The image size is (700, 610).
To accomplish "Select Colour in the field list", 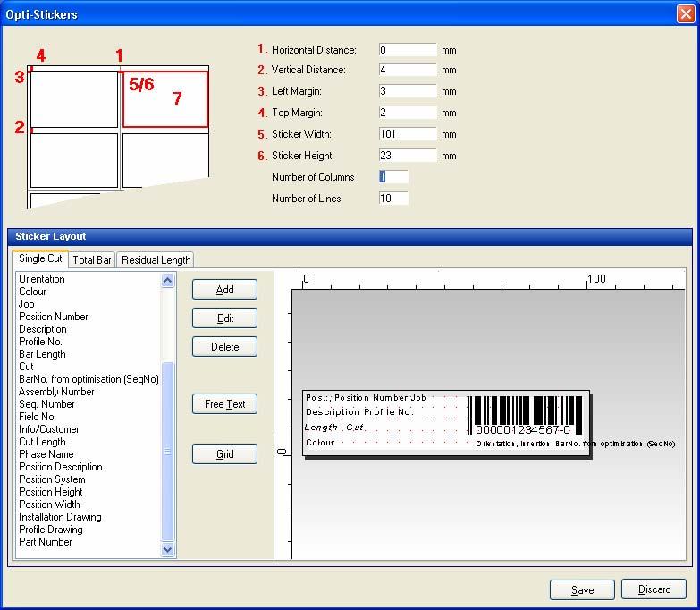I will (x=32, y=292).
